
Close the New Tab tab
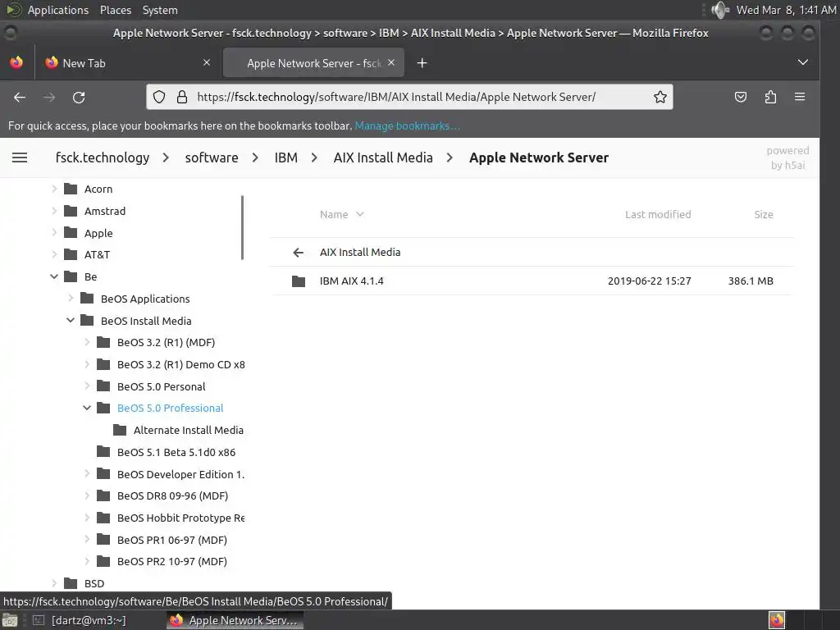(x=207, y=62)
